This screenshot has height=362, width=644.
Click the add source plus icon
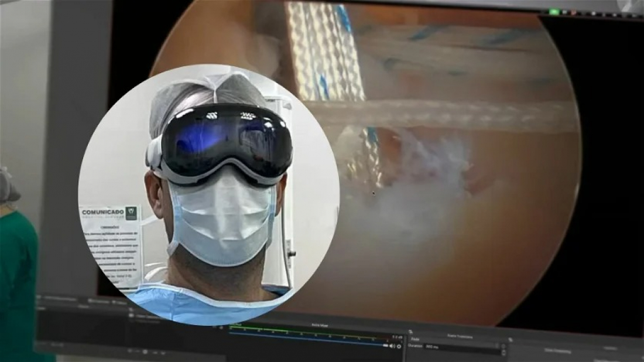pyautogui.click(x=130, y=351)
